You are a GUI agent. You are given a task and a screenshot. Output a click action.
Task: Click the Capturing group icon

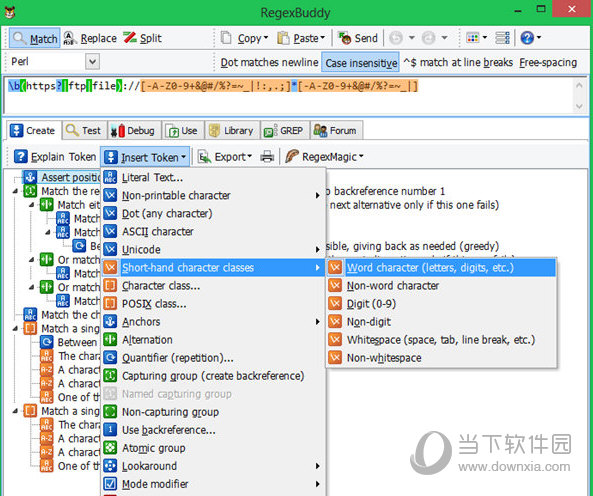[x=110, y=376]
